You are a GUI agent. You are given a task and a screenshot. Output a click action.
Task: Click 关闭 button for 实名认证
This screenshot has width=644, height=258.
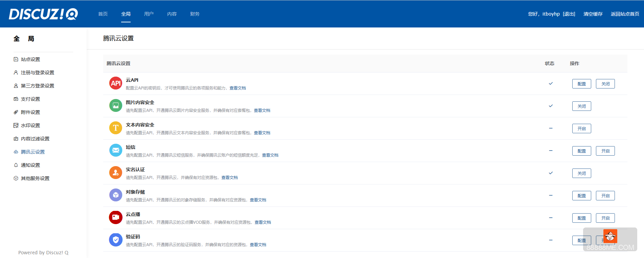click(x=582, y=173)
